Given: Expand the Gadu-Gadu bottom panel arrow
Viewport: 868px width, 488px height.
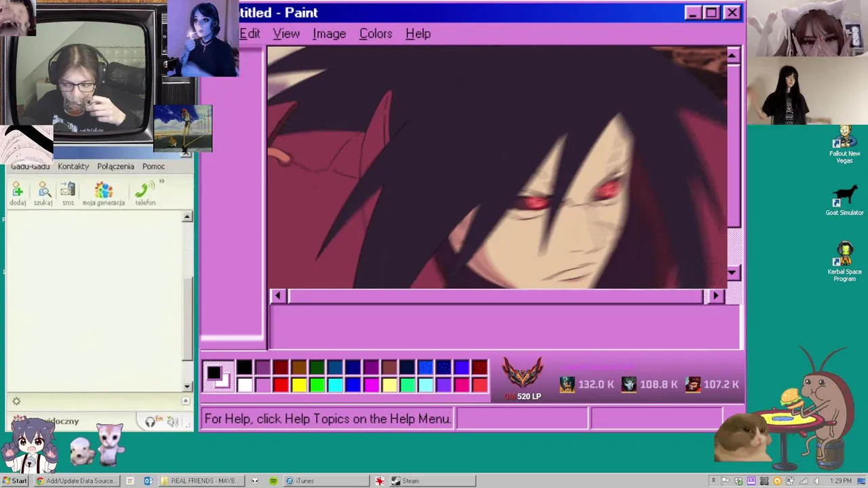Looking at the screenshot, I should point(185,401).
